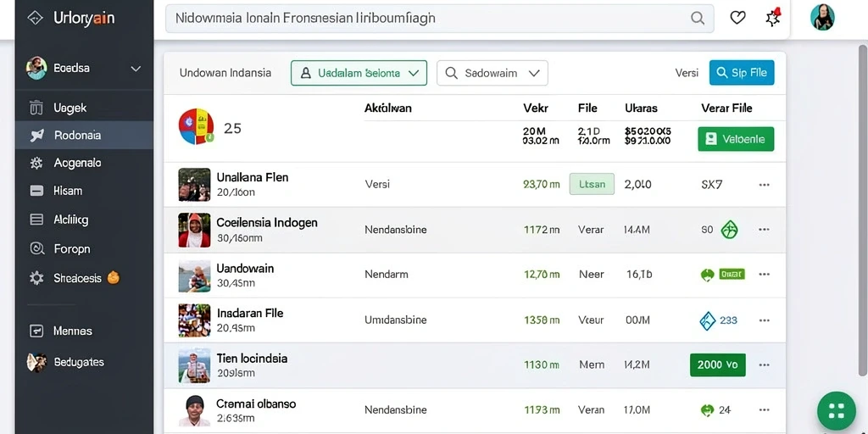Click the Uandowain row thumbnail
This screenshot has height=434, width=868.
pyautogui.click(x=194, y=275)
